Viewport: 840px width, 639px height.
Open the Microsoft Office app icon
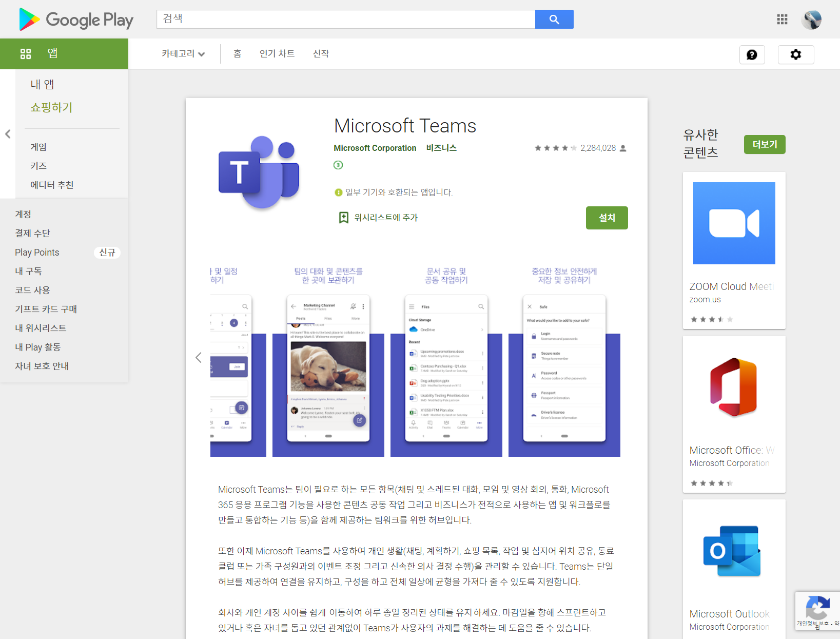tap(734, 387)
